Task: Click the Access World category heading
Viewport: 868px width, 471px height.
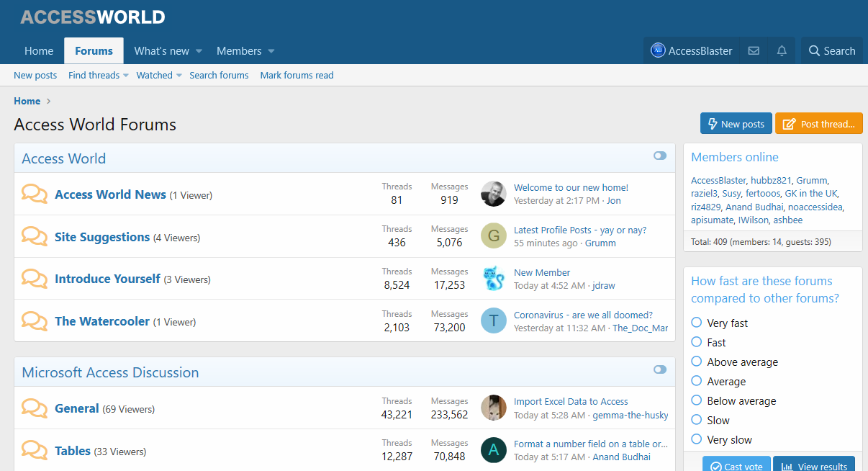Action: pos(63,158)
